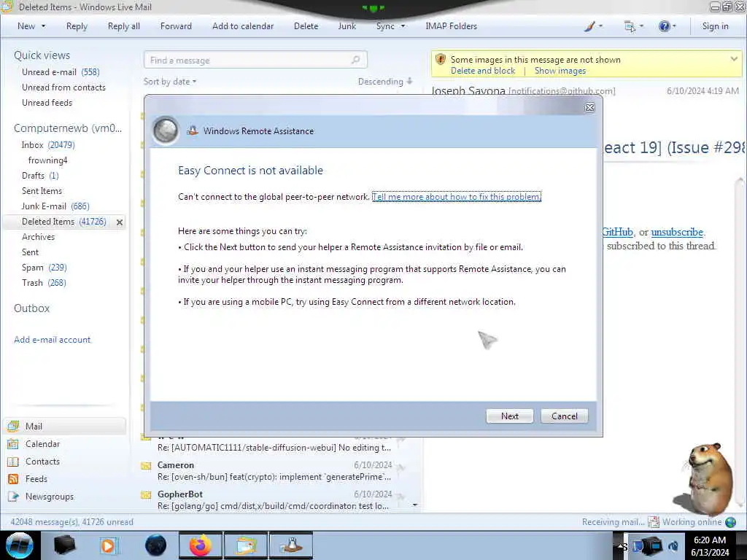Click the Remote Assistance taskbar button
The width and height of the screenshot is (747, 560).
click(290, 545)
